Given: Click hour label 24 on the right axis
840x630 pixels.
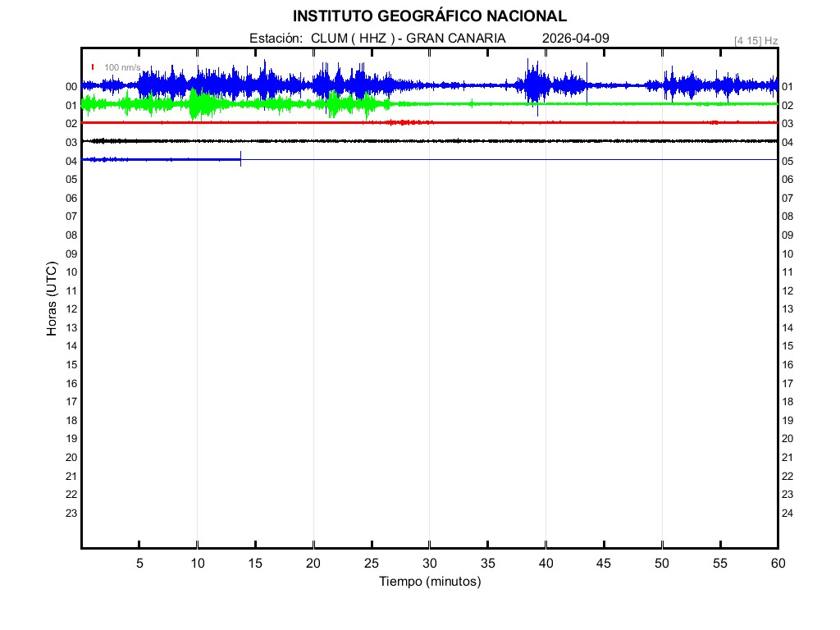Looking at the screenshot, I should click(x=787, y=513).
